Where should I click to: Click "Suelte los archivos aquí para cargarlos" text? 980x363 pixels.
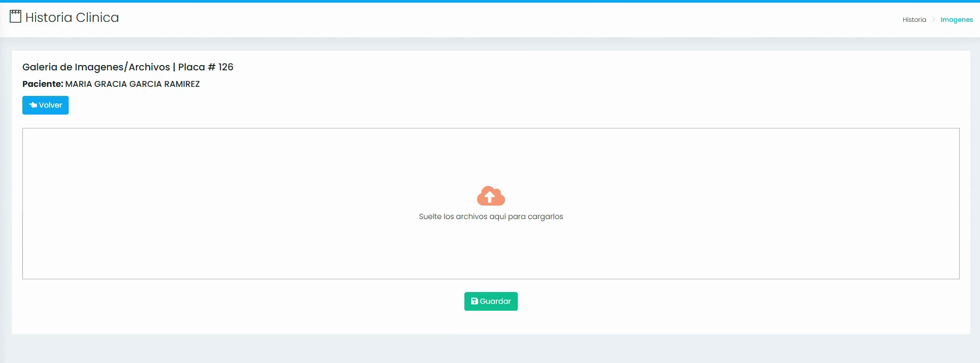(x=491, y=216)
